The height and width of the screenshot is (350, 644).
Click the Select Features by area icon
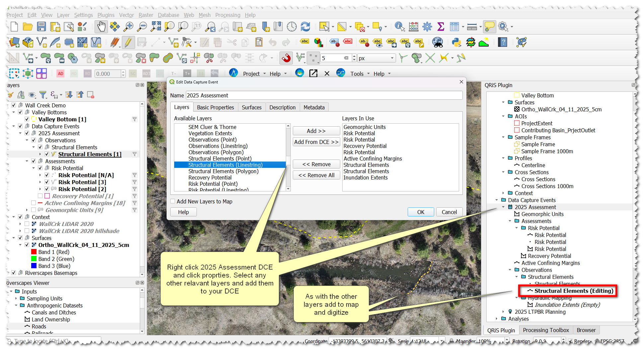coord(324,27)
